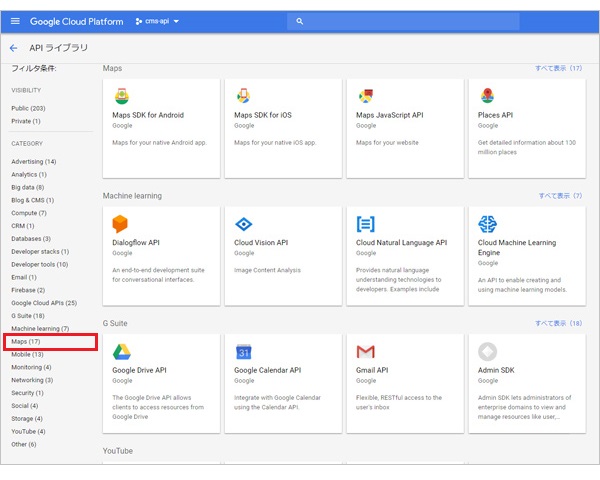Show all 18 G Suite APIs
The image size is (600, 480).
coord(558,323)
